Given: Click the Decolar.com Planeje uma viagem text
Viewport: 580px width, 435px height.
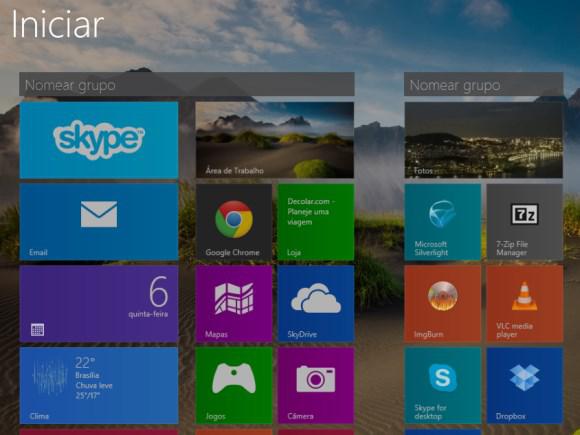Looking at the screenshot, I should [311, 212].
